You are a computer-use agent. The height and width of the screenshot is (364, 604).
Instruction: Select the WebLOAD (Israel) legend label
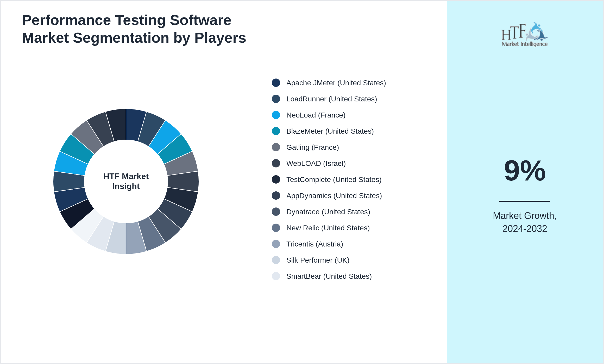316,163
